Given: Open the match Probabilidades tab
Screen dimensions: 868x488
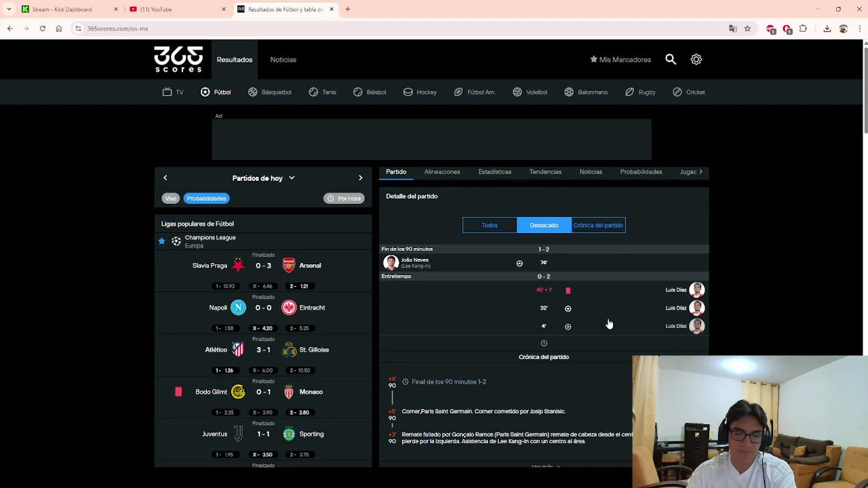Looking at the screenshot, I should [x=641, y=172].
